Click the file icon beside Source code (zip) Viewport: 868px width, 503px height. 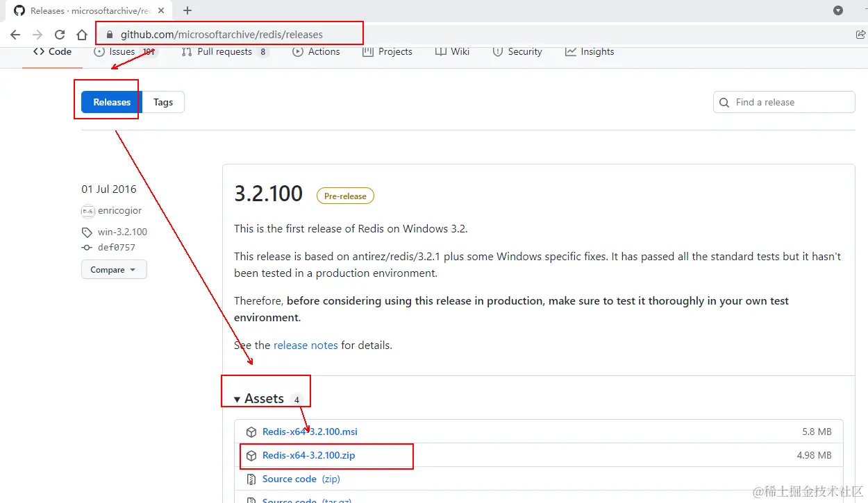(251, 479)
